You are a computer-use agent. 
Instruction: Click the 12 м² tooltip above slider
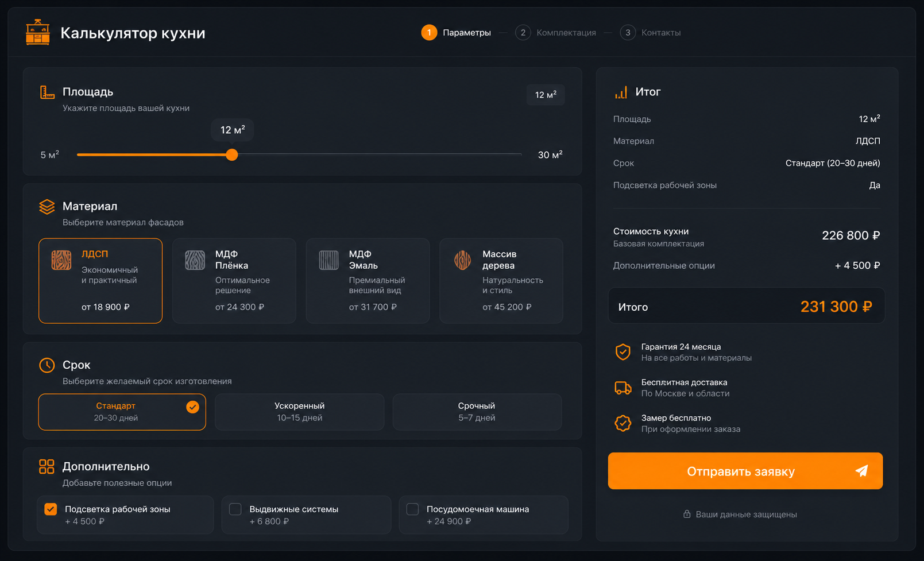coord(233,130)
